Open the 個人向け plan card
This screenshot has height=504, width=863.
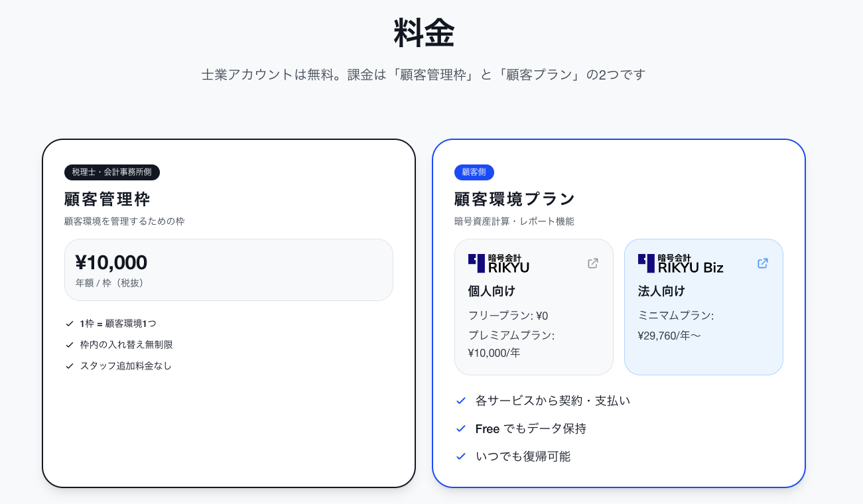click(533, 307)
